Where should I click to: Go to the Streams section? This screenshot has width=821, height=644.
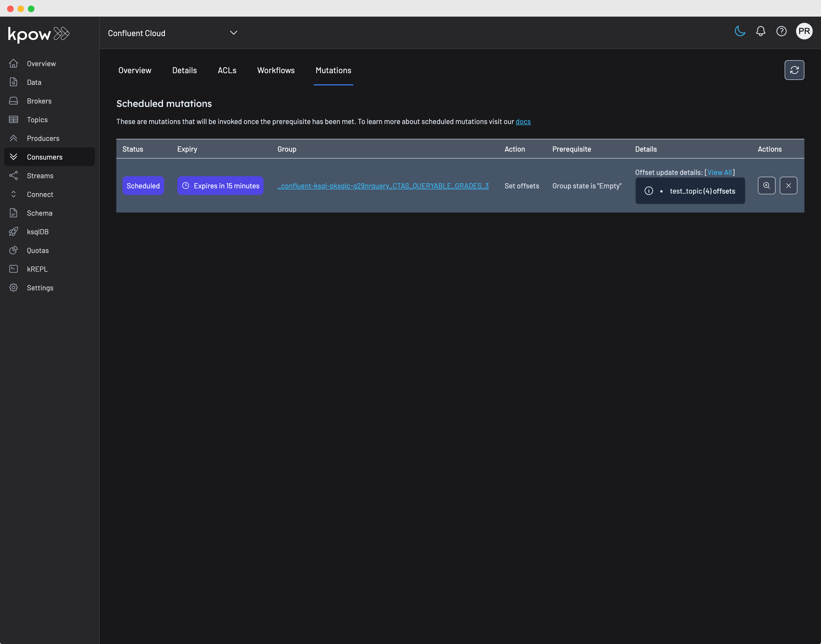pos(40,175)
